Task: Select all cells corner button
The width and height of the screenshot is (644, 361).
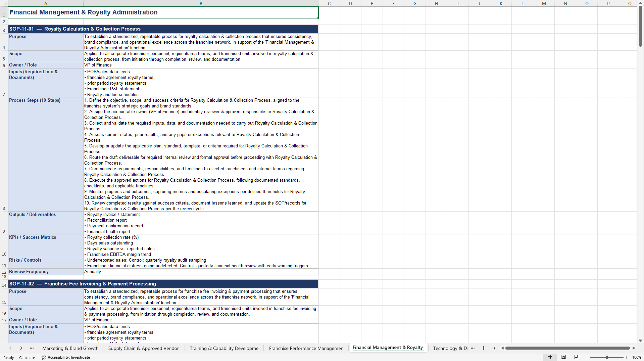Action: [4, 3]
